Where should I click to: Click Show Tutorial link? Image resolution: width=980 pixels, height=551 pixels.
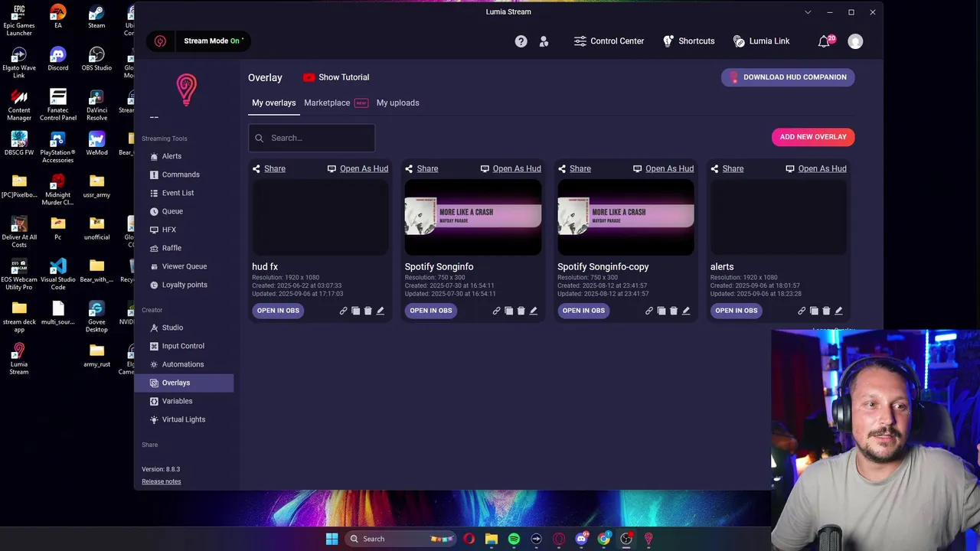point(336,77)
